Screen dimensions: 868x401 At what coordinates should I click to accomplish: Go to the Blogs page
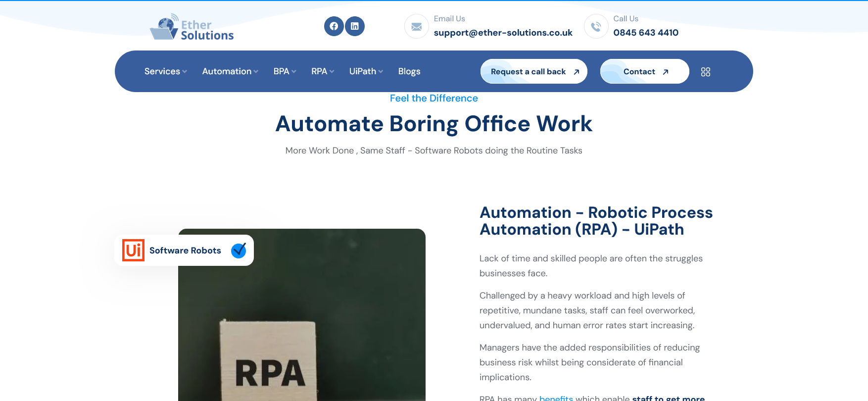(x=409, y=71)
